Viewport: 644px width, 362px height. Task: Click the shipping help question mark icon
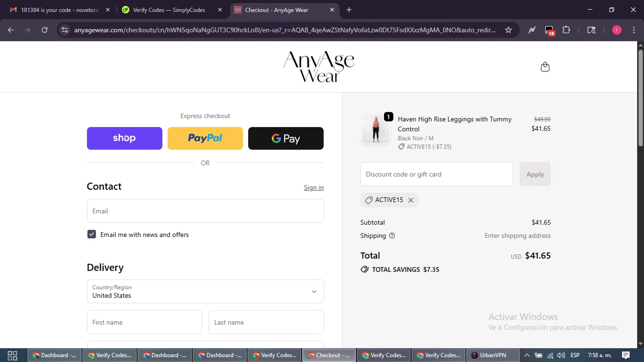[392, 236]
